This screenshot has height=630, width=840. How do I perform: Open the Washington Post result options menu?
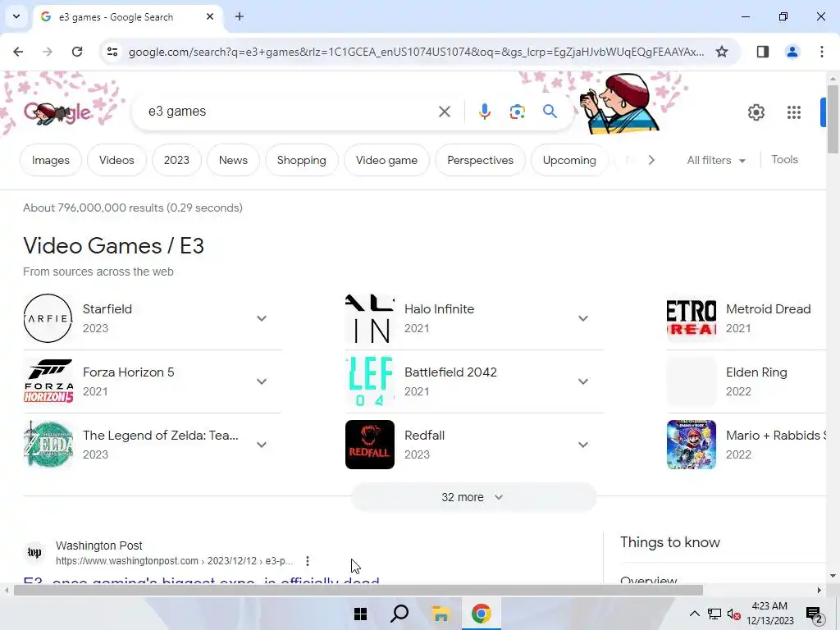click(x=308, y=561)
